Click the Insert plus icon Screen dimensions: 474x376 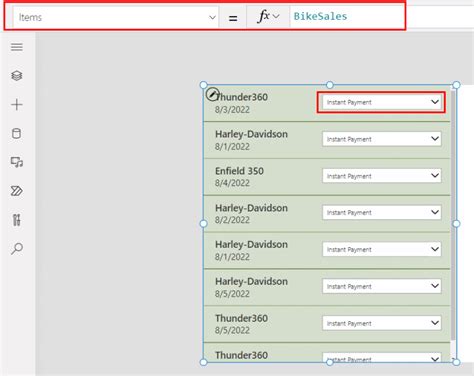tap(17, 105)
